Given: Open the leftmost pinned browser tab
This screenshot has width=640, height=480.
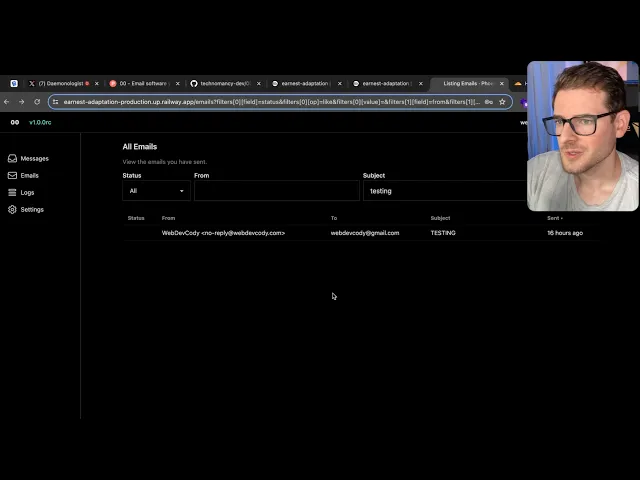Looking at the screenshot, I should point(14,83).
